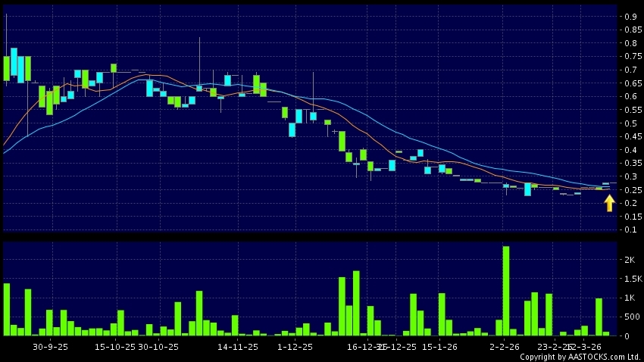Click the 0.9 price axis label
This screenshot has width=644, height=362.
point(630,17)
